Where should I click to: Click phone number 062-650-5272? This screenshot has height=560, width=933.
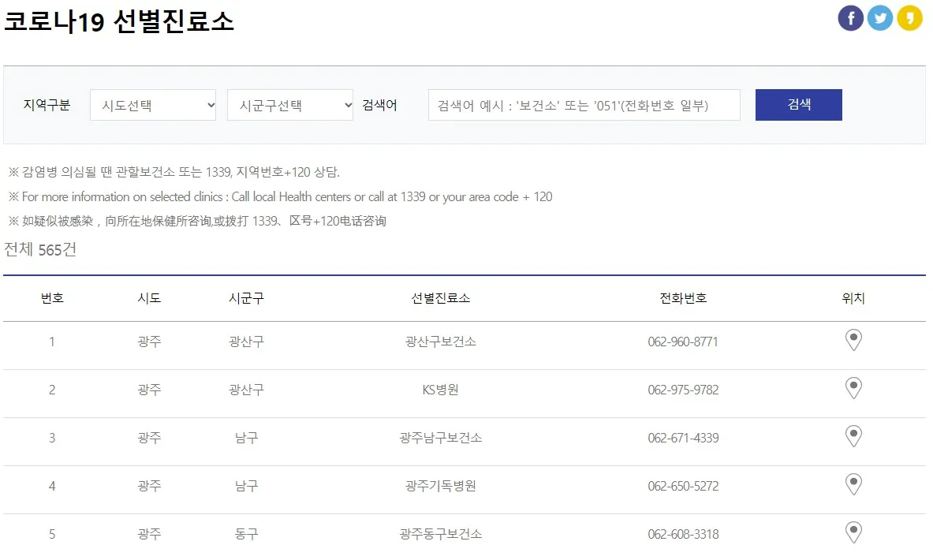(683, 487)
